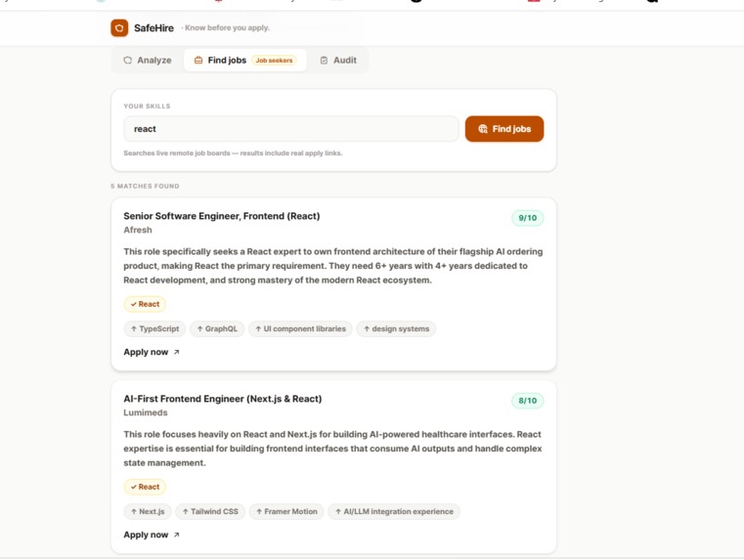Click the YOUR SKILLS label
This screenshot has height=560, width=744.
(147, 107)
